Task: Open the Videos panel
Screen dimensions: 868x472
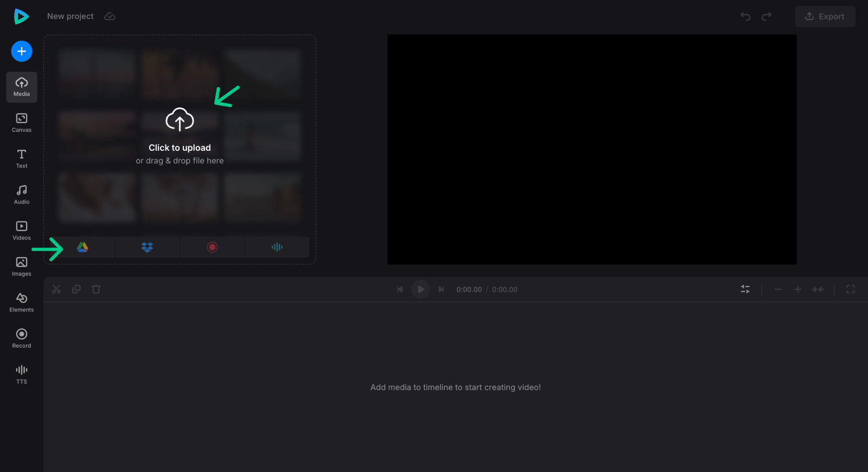Action: [22, 231]
